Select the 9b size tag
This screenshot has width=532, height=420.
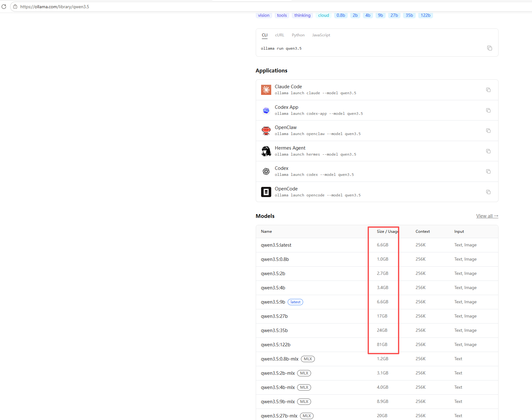381,15
